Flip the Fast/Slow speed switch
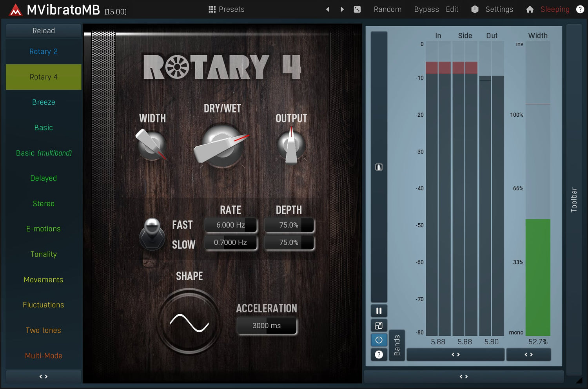Image resolution: width=588 pixels, height=389 pixels. coord(152,234)
